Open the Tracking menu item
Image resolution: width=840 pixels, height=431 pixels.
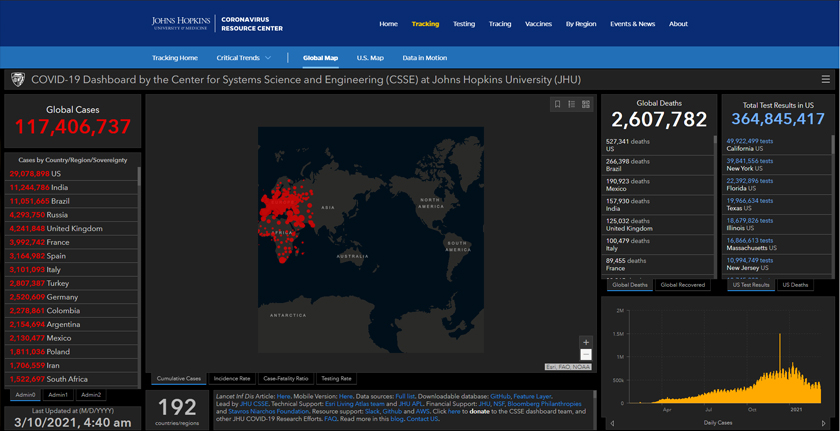pyautogui.click(x=425, y=24)
